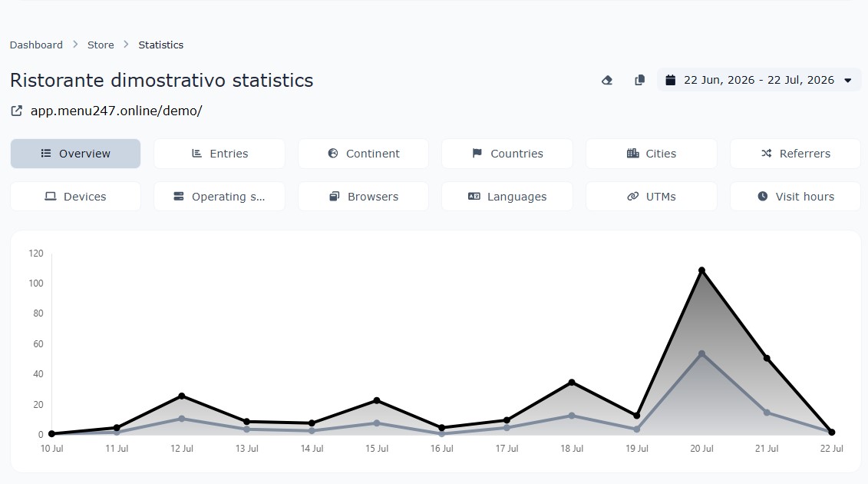Click the shuffle icon on Referrers tab
This screenshot has width=868, height=484.
point(766,153)
